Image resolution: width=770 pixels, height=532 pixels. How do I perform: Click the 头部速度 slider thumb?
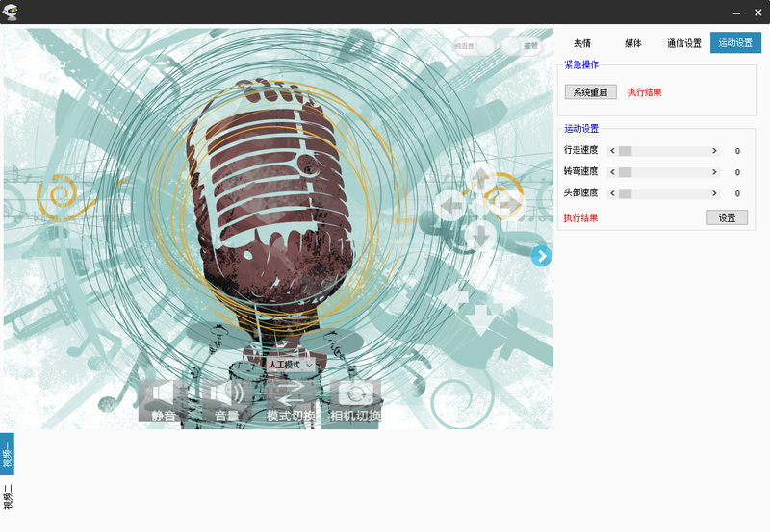(x=625, y=193)
